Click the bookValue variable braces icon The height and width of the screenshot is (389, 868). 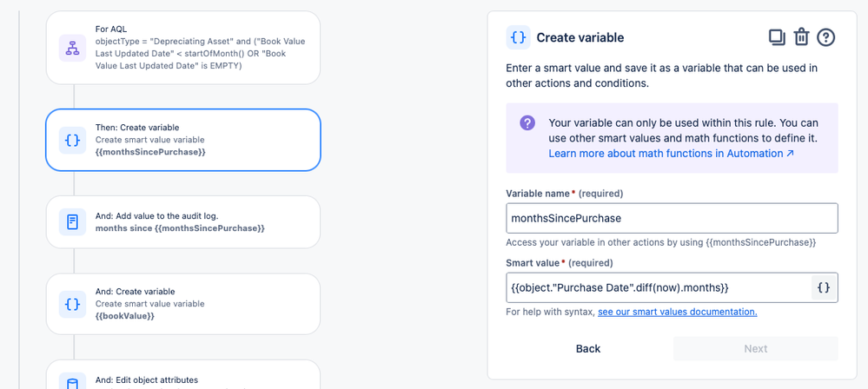pos(72,304)
